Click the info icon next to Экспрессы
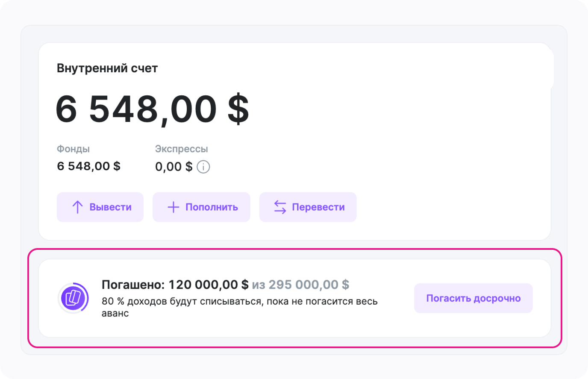This screenshot has width=588, height=379. pos(203,167)
